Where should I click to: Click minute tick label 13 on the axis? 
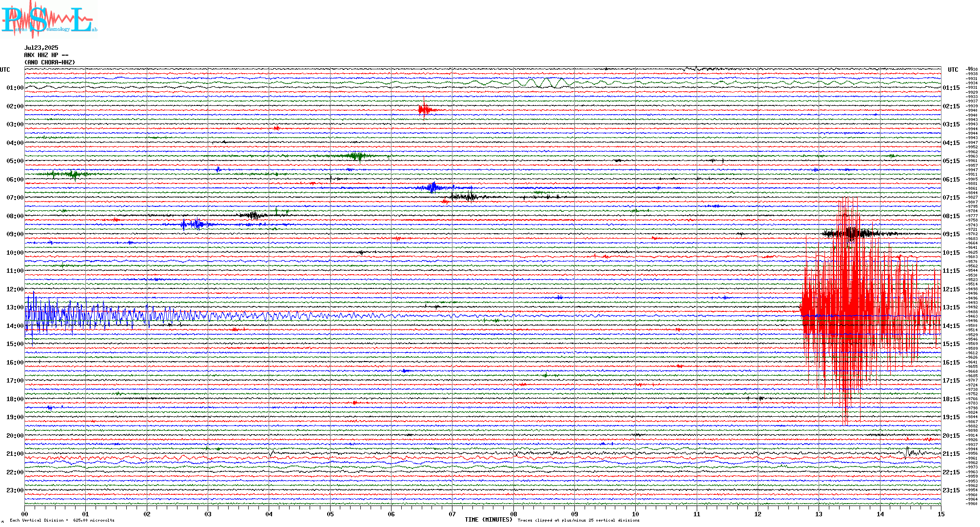[x=819, y=514]
